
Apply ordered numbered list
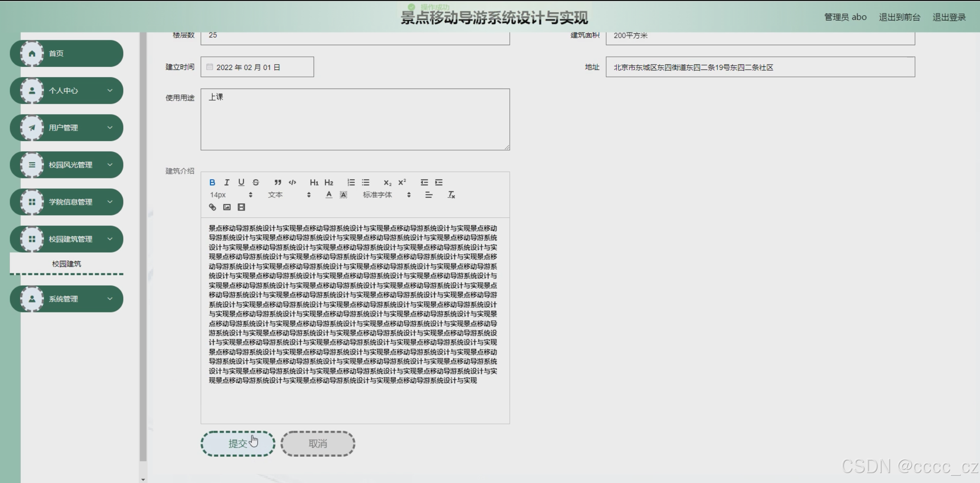pyautogui.click(x=351, y=182)
